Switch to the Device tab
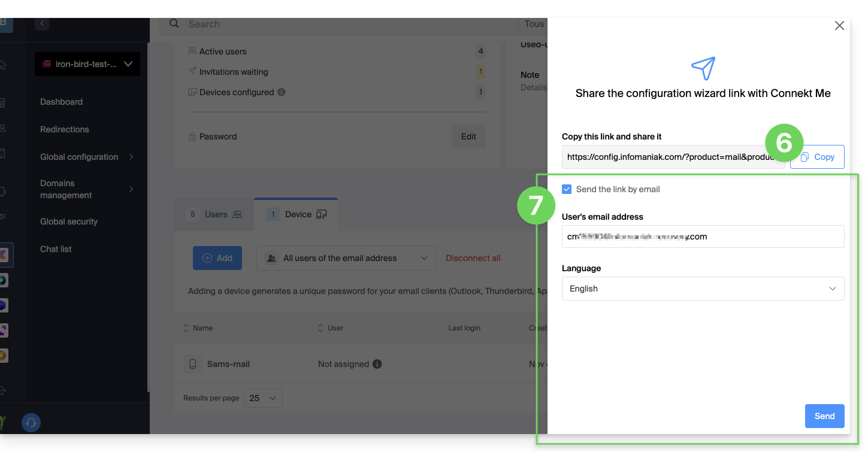868x452 pixels. pyautogui.click(x=296, y=214)
